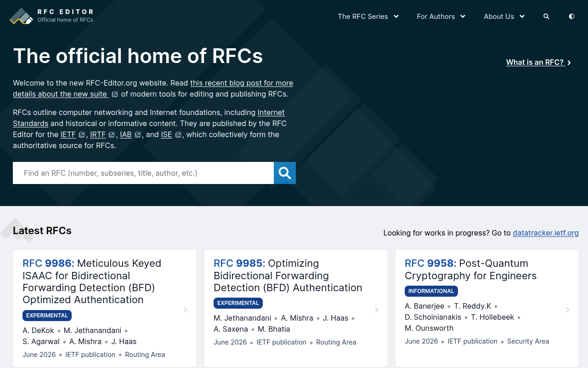
Task: Expand The RFC Series menu
Action: (x=368, y=17)
